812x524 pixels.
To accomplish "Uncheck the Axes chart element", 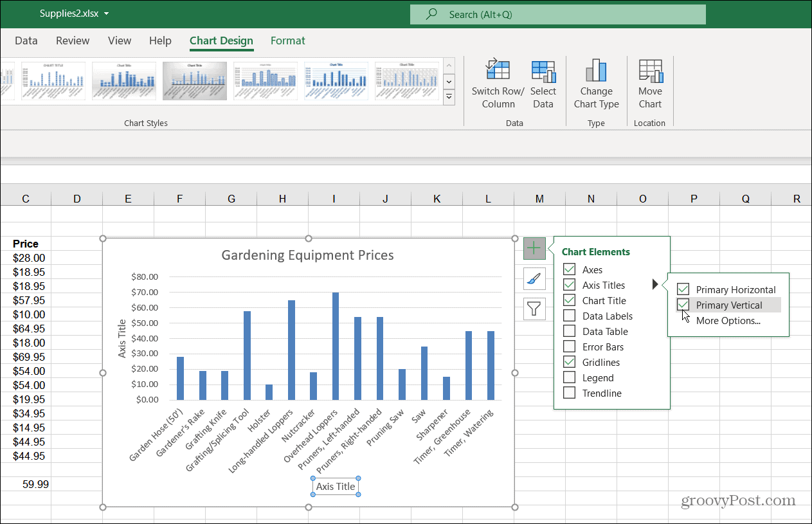I will (569, 269).
